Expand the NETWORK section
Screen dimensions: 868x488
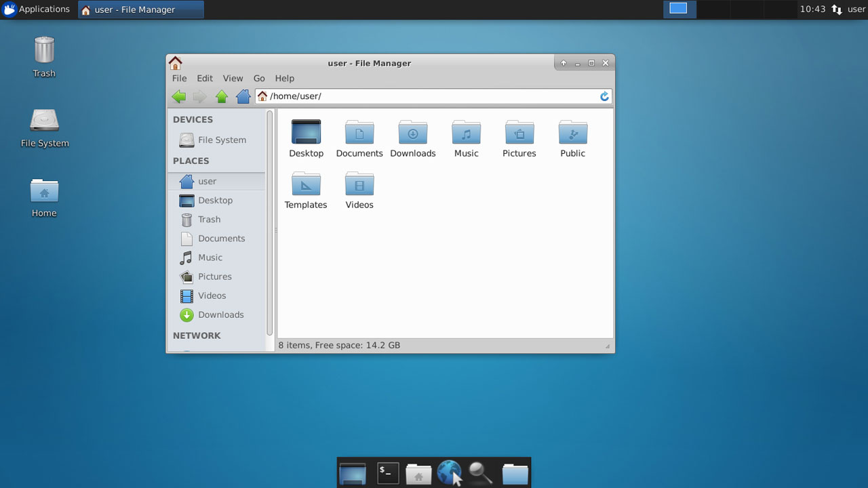(x=197, y=335)
